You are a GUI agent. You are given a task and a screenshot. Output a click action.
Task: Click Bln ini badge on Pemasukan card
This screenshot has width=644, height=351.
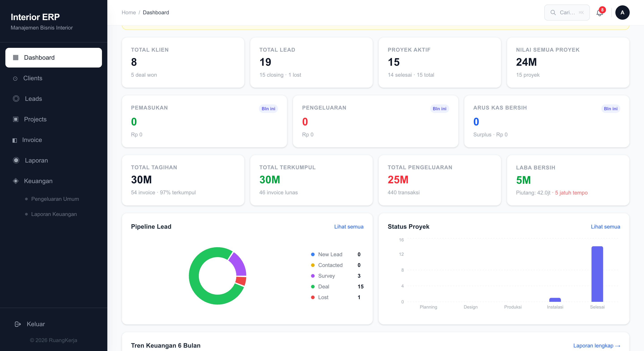(x=268, y=108)
